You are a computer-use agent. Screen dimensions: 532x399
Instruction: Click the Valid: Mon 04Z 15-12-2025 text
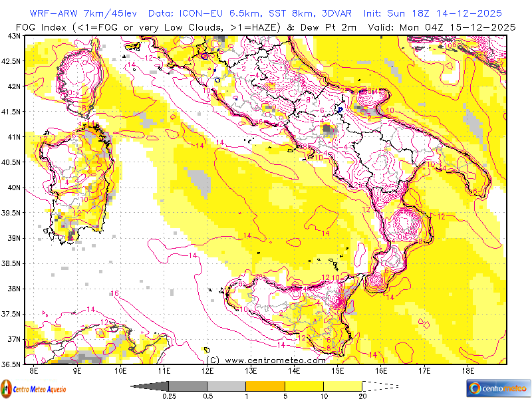click(x=456, y=27)
